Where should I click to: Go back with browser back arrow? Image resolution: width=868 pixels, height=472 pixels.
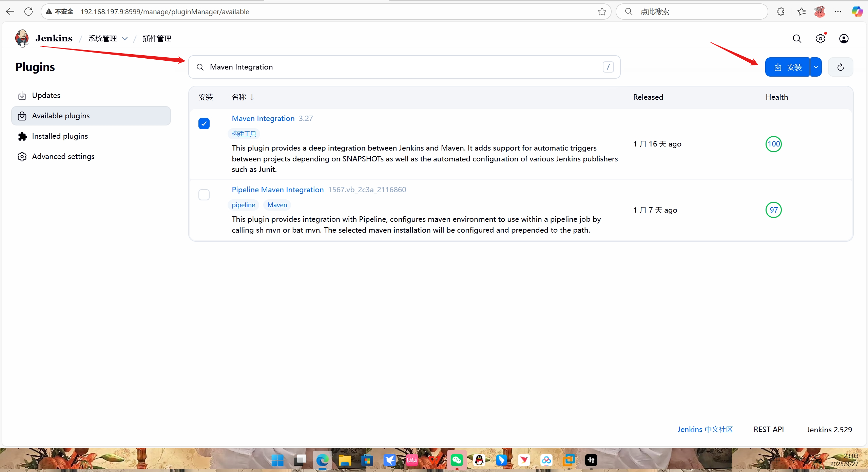pos(10,12)
